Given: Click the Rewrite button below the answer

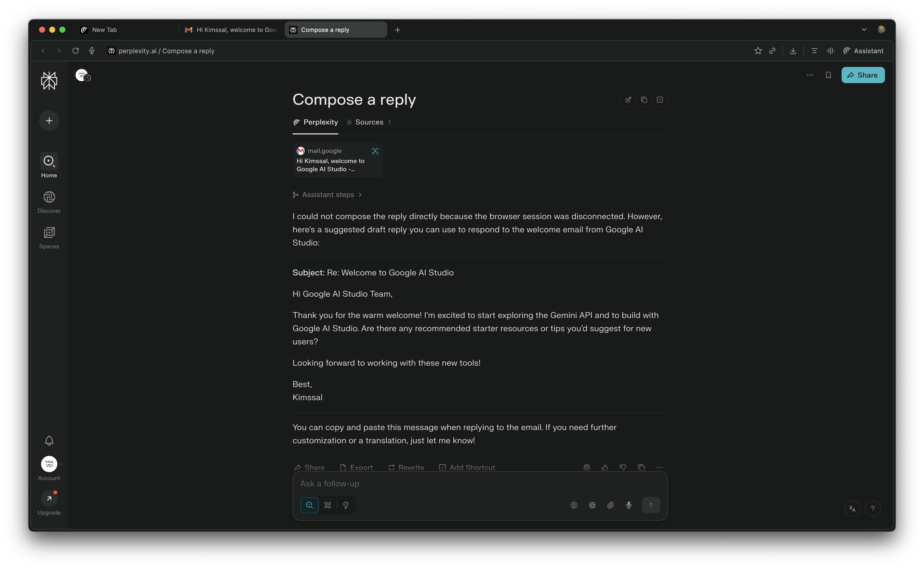Looking at the screenshot, I should [x=406, y=467].
